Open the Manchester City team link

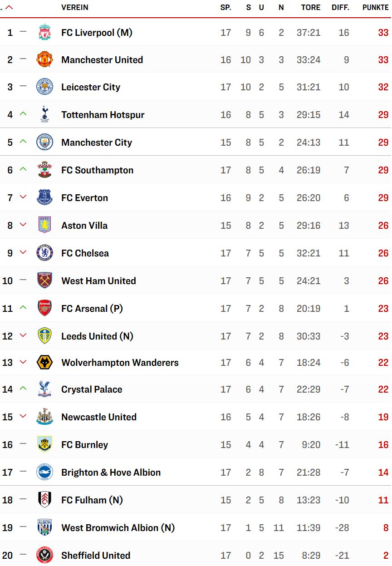(97, 143)
